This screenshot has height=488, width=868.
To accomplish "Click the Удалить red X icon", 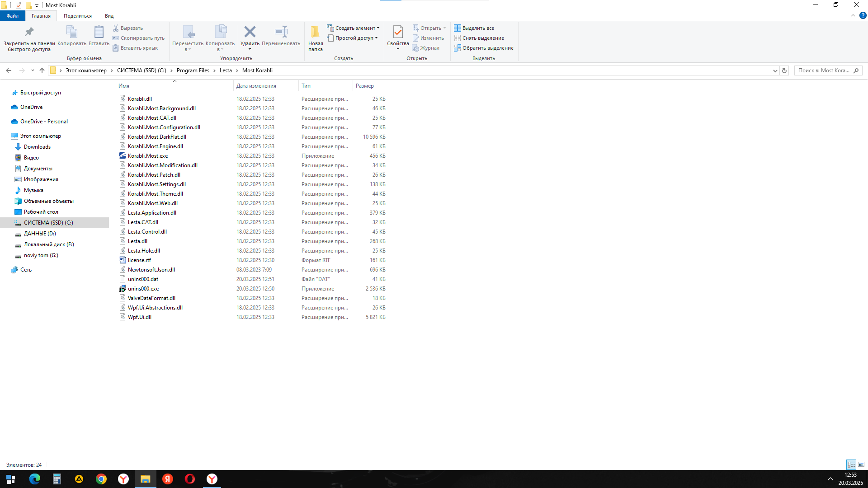I will coord(250,36).
